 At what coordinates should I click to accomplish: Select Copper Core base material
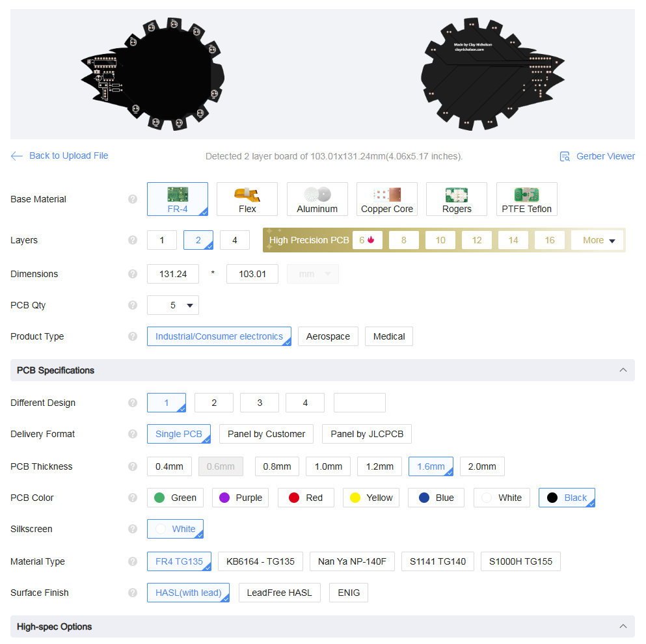pos(387,199)
